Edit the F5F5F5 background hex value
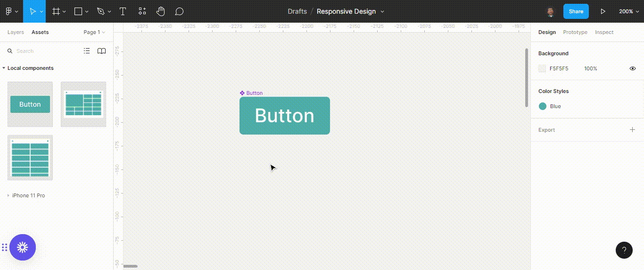 [x=559, y=68]
